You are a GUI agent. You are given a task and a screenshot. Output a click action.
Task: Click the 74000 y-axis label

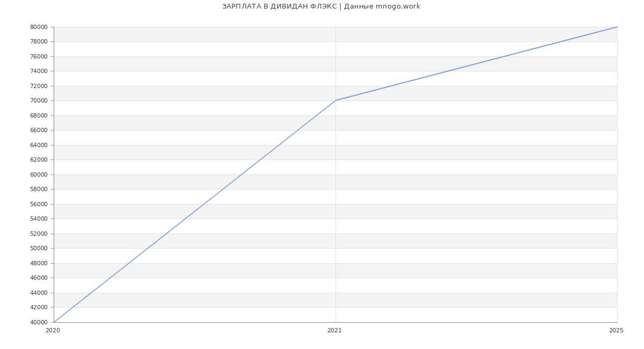pyautogui.click(x=39, y=71)
